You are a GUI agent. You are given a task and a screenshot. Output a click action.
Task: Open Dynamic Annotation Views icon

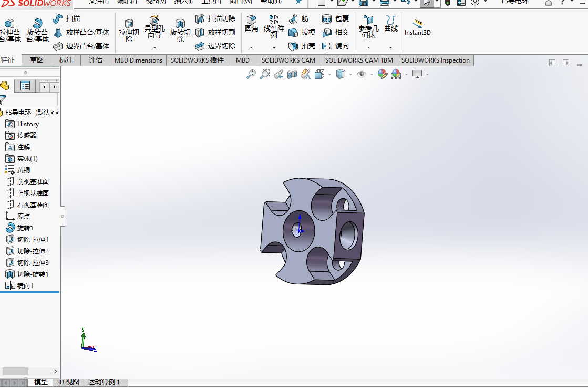tap(306, 74)
